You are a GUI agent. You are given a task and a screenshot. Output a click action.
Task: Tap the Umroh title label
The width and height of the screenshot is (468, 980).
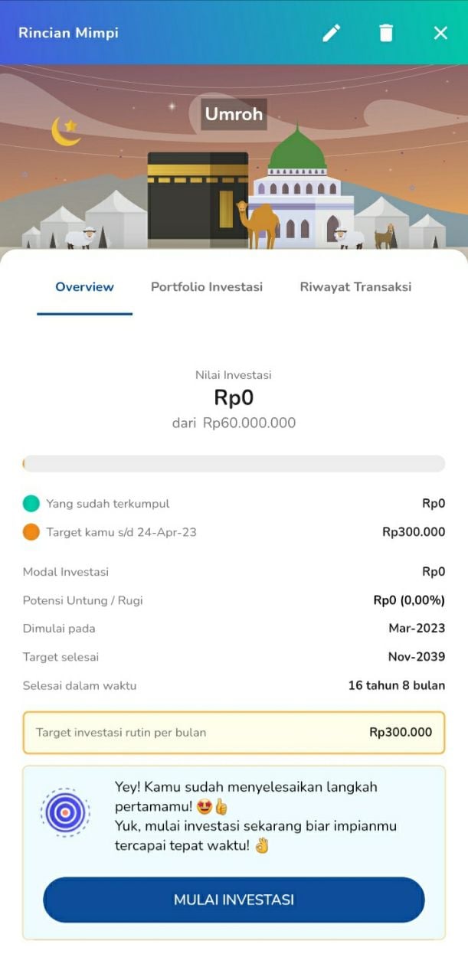click(x=234, y=114)
